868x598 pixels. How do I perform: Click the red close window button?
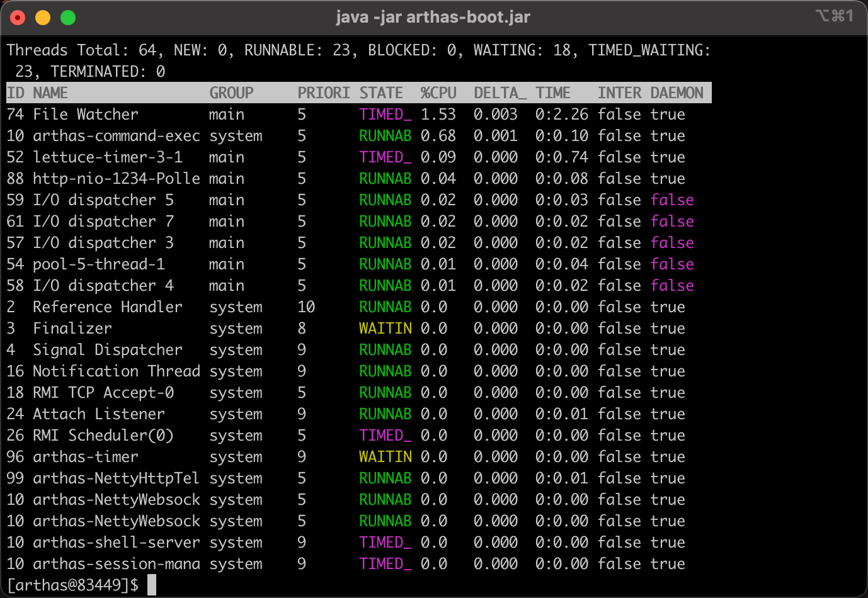click(x=18, y=18)
